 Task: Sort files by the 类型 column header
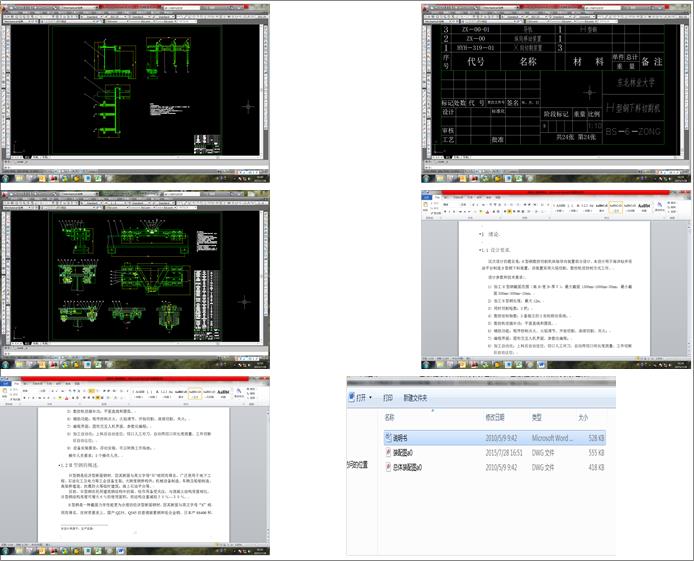tap(536, 417)
